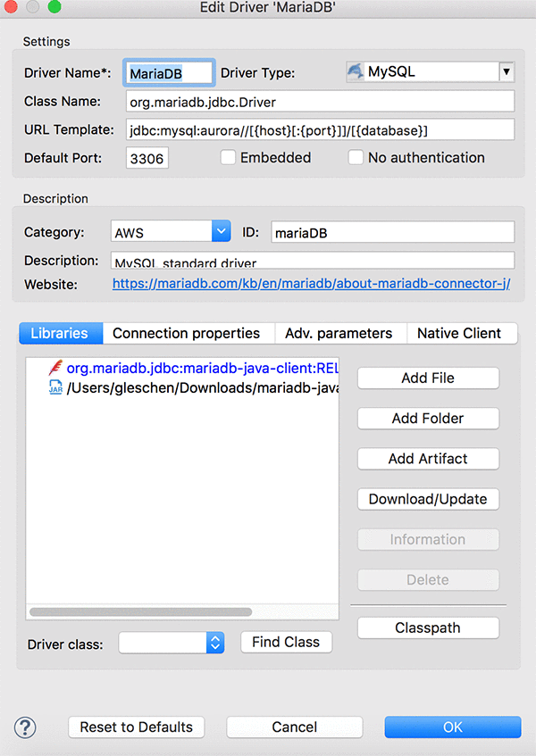
Task: Cancel the Edit Driver dialog
Action: click(294, 727)
